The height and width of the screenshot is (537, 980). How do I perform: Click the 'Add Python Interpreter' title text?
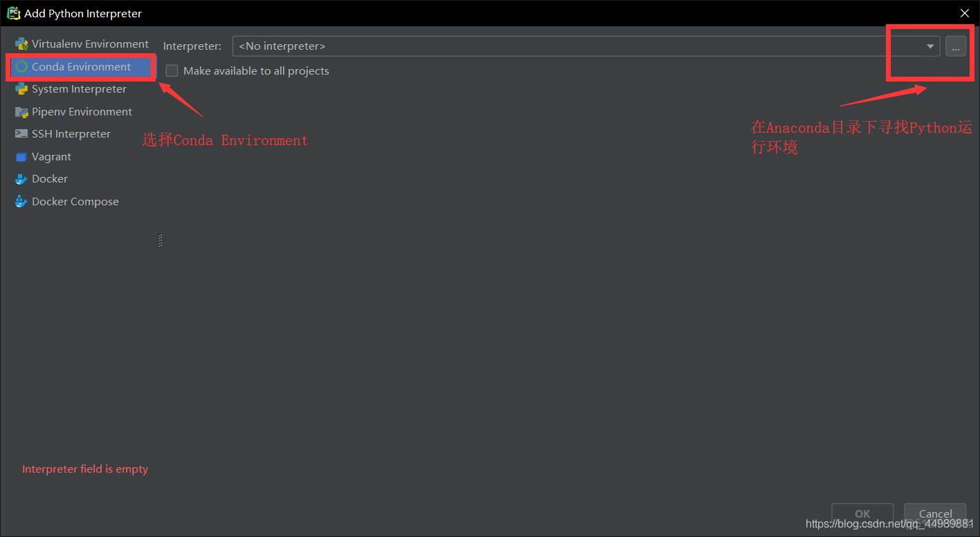click(x=83, y=13)
